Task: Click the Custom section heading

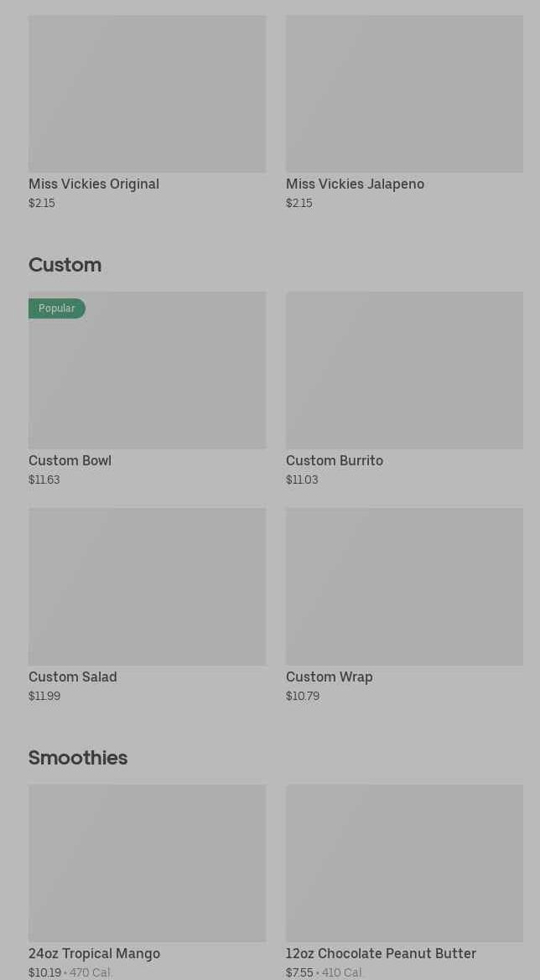Action: pos(65,265)
